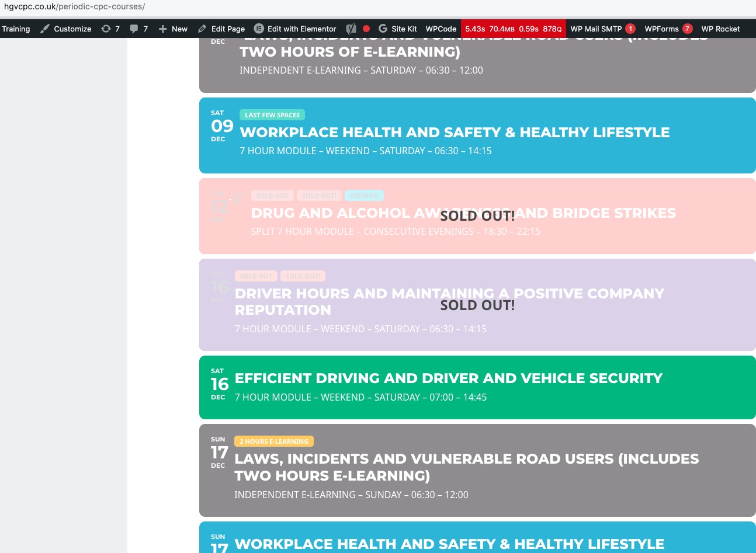This screenshot has width=756, height=553.
Task: Open Workplace Health and Safety 09 Dec course
Action: [x=477, y=135]
